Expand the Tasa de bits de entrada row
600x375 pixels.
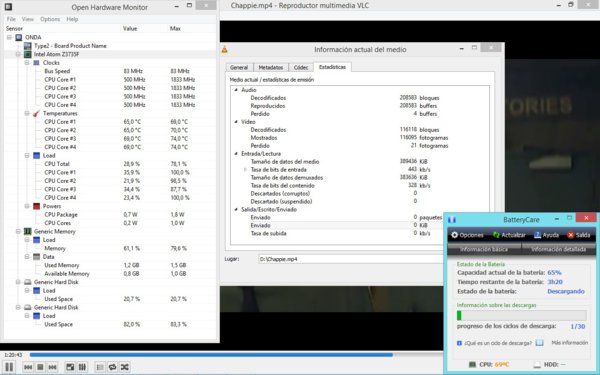(x=245, y=170)
